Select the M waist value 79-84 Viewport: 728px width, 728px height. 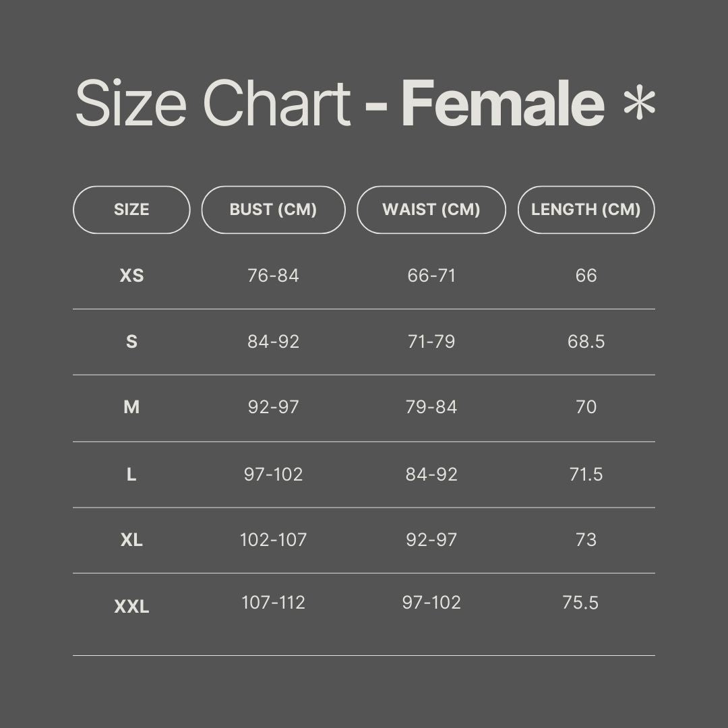431,408
